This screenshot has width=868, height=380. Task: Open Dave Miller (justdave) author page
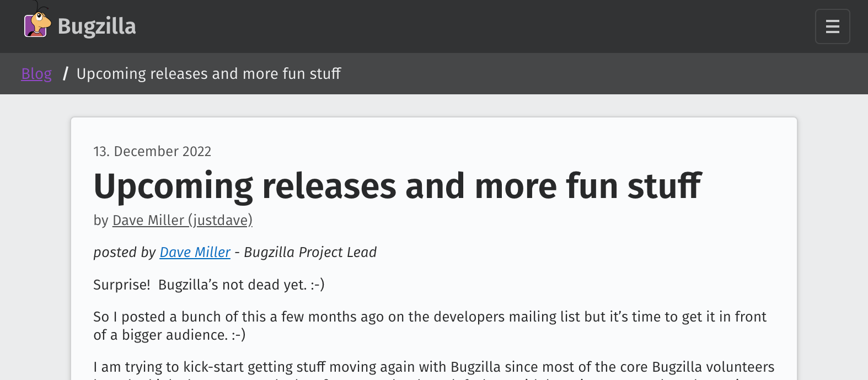coord(182,221)
